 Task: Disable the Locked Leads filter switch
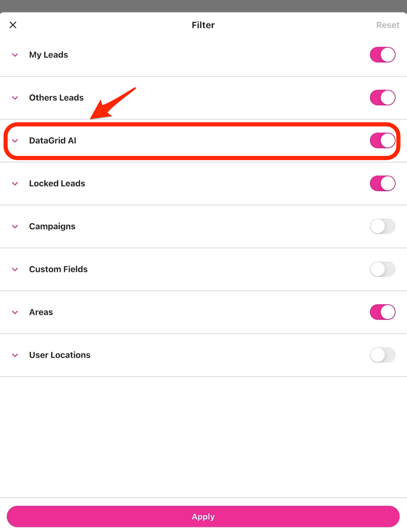[382, 183]
